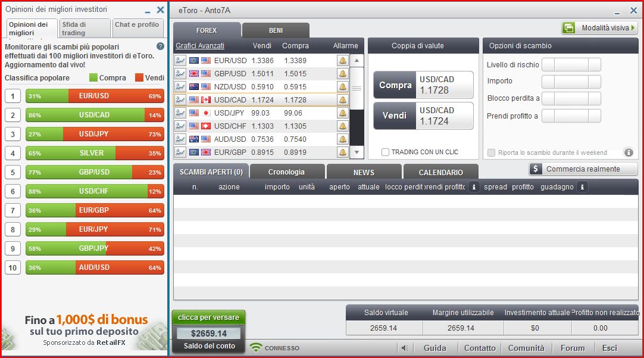Image resolution: width=644 pixels, height=358 pixels.
Task: Set an alarm bell for AUD/USD
Action: 343,139
